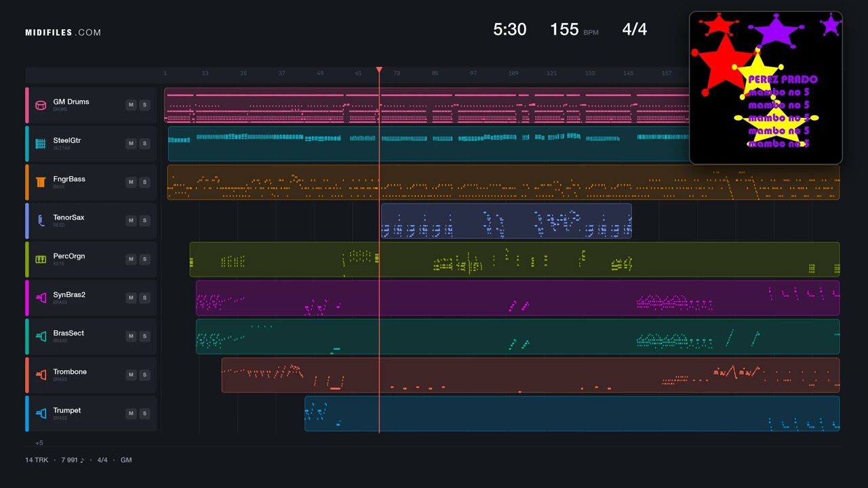Click the 4/4 time signature in header
The image size is (868, 488).
click(635, 29)
